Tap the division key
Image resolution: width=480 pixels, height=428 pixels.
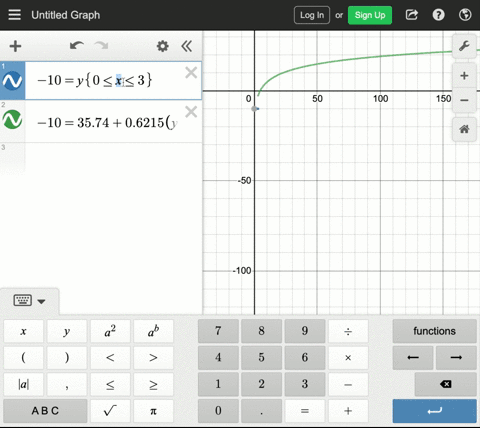coord(348,331)
